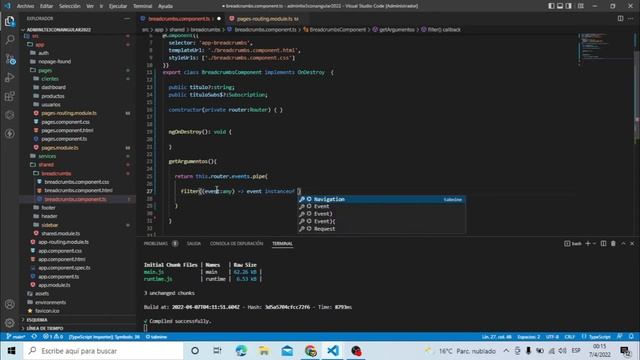Open Google Chrome from the taskbar

310,351
